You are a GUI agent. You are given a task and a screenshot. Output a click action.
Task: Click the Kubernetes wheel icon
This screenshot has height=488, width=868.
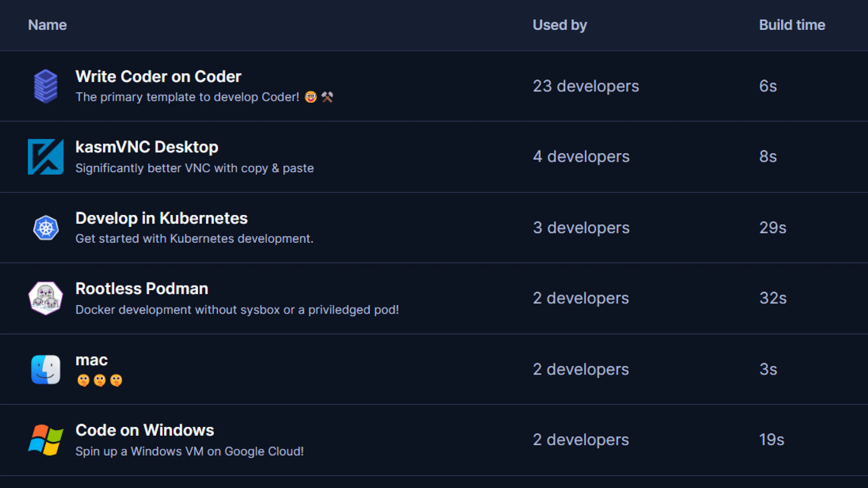46,228
